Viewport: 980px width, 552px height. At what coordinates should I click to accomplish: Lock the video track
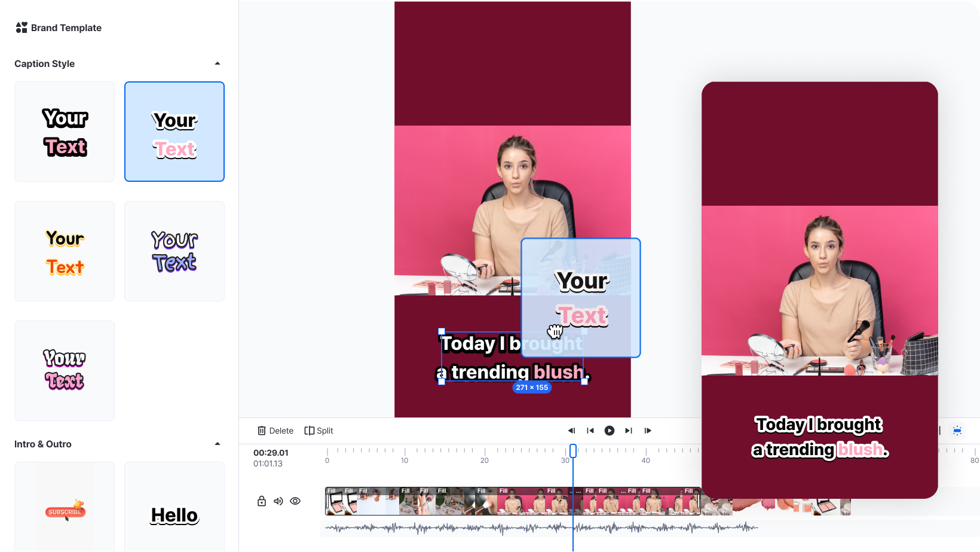[262, 501]
